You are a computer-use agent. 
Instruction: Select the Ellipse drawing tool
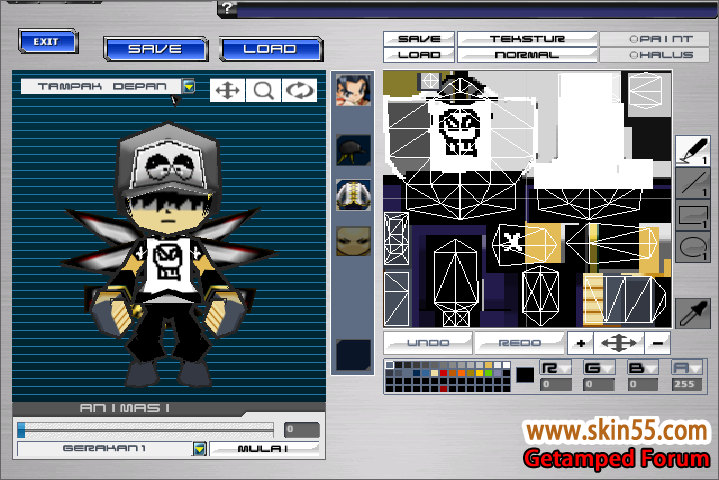point(692,247)
